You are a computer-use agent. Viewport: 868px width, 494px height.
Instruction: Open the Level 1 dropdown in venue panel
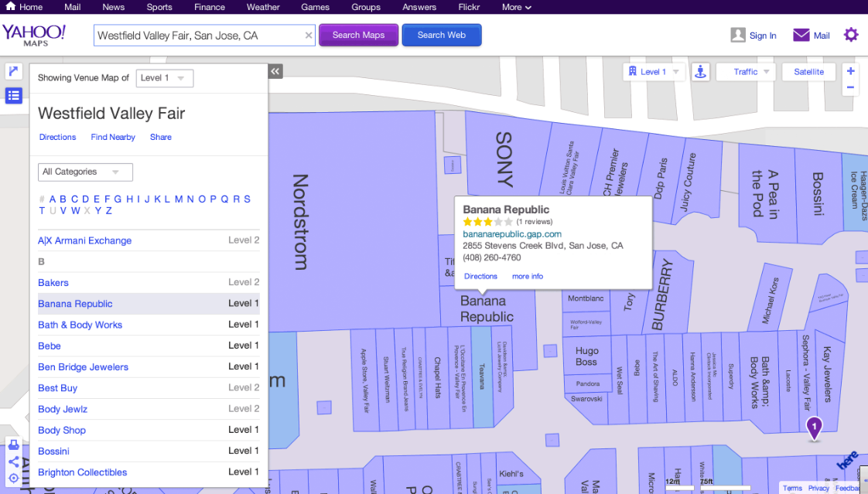click(165, 78)
